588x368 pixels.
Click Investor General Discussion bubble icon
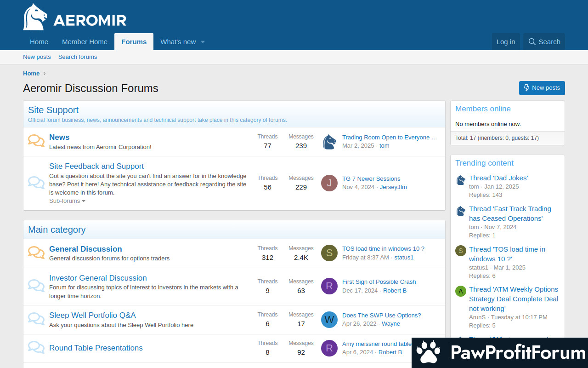[36, 285]
